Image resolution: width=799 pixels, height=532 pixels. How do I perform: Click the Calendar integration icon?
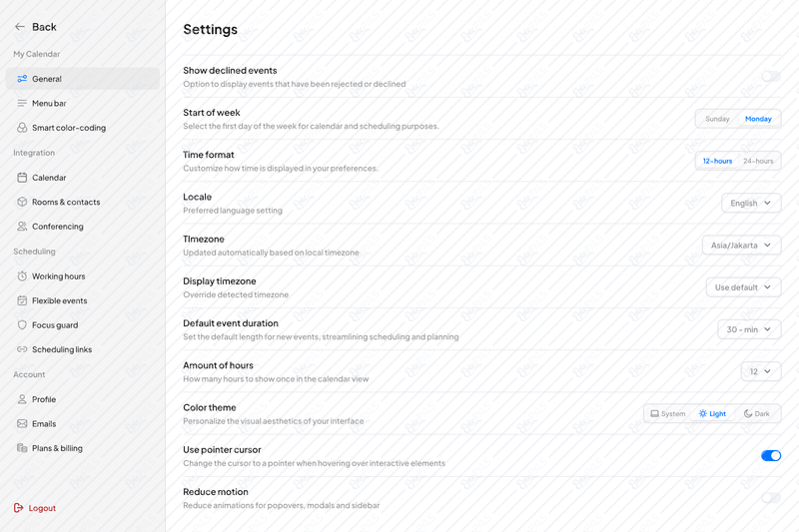point(22,178)
